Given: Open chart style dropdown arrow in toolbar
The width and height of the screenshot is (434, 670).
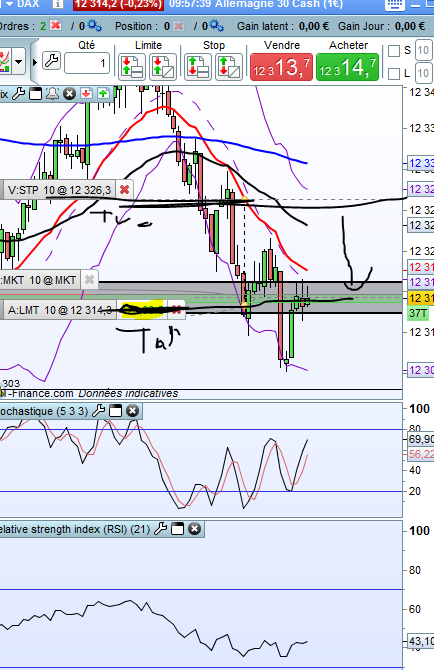Looking at the screenshot, I should click(x=18, y=62).
